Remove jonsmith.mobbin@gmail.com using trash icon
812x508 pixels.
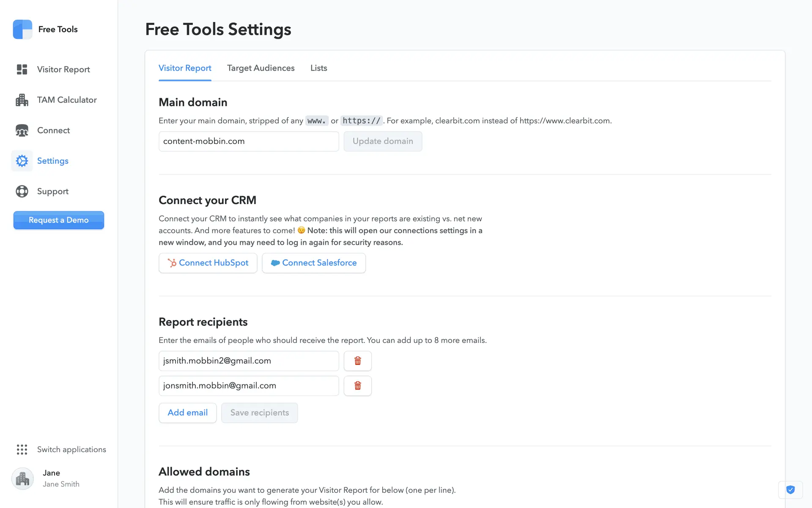[x=357, y=386]
